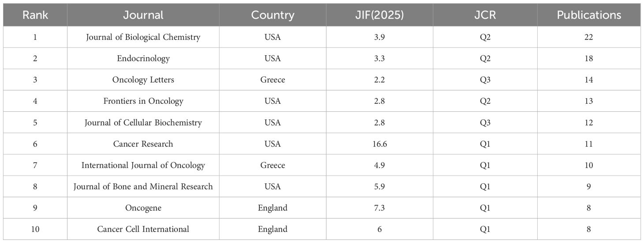This screenshot has width=644, height=243.
Task: Select the Oncology Letters journal cell
Action: pyautogui.click(x=143, y=80)
